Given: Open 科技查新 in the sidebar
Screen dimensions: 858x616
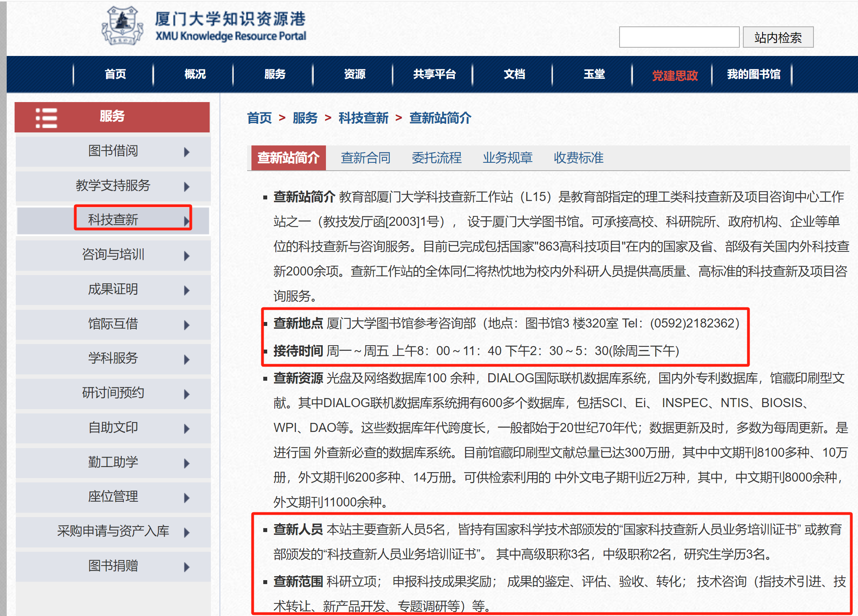Looking at the screenshot, I should (113, 221).
